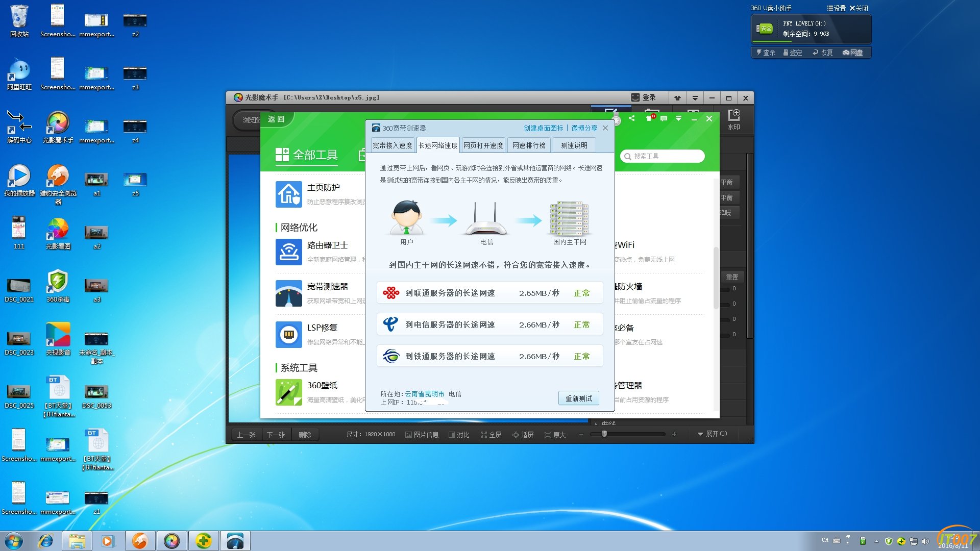Click the 水印 watermark tool in 光影魔术手
This screenshot has height=551, width=980.
733,120
